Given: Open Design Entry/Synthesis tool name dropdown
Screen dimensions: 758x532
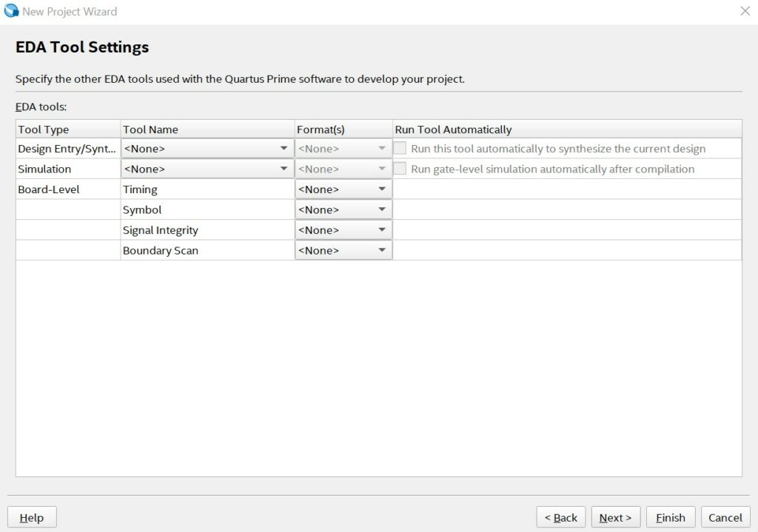Looking at the screenshot, I should point(207,148).
